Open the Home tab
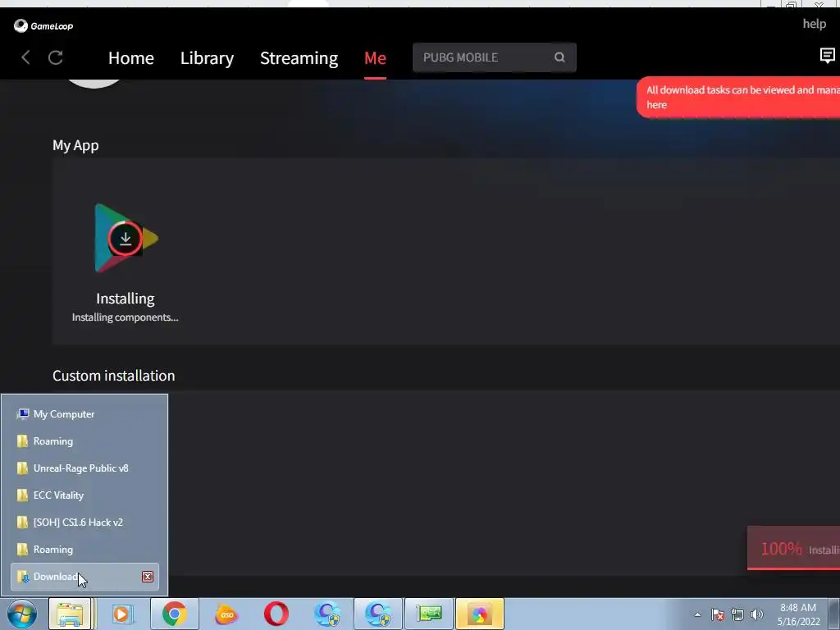This screenshot has height=630, width=840. 130,58
